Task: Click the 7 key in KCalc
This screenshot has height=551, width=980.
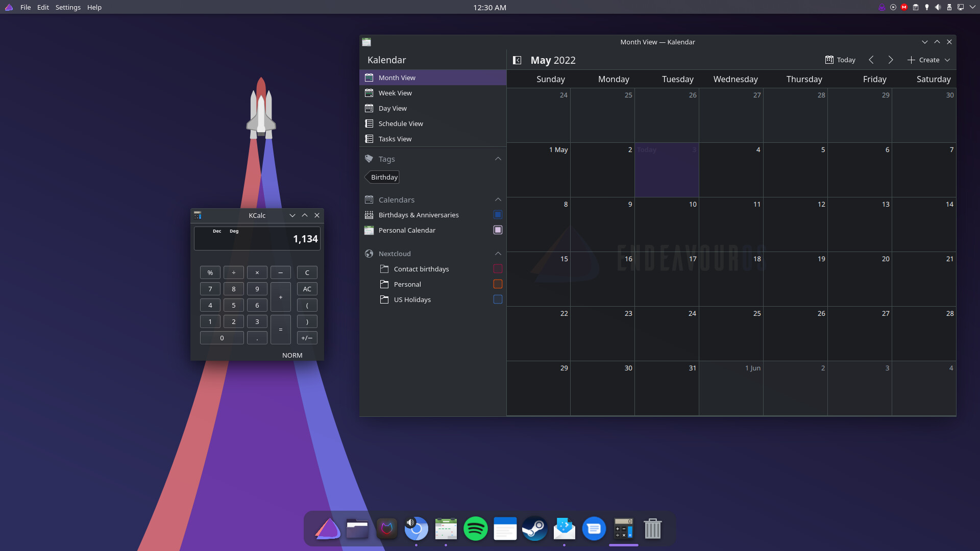Action: (210, 289)
